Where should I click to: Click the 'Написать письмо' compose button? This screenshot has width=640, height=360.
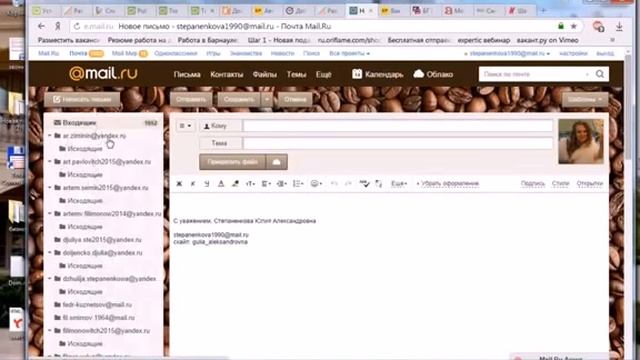click(82, 99)
